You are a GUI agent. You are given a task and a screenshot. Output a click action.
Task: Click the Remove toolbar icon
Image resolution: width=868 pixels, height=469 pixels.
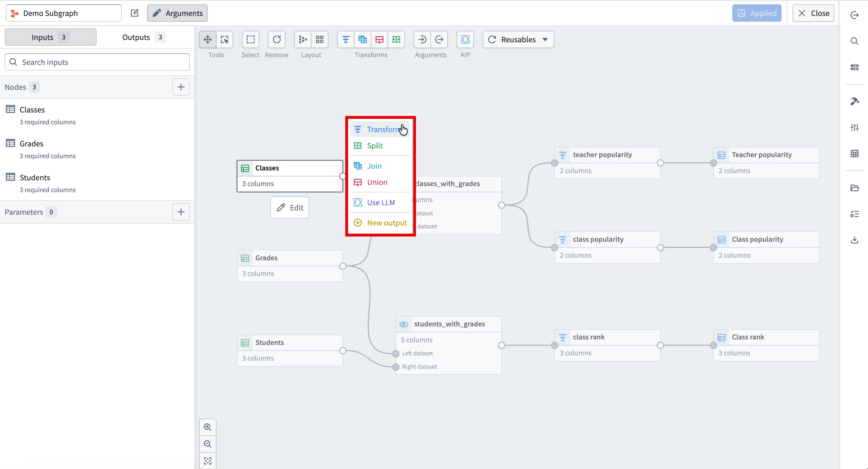tap(277, 40)
